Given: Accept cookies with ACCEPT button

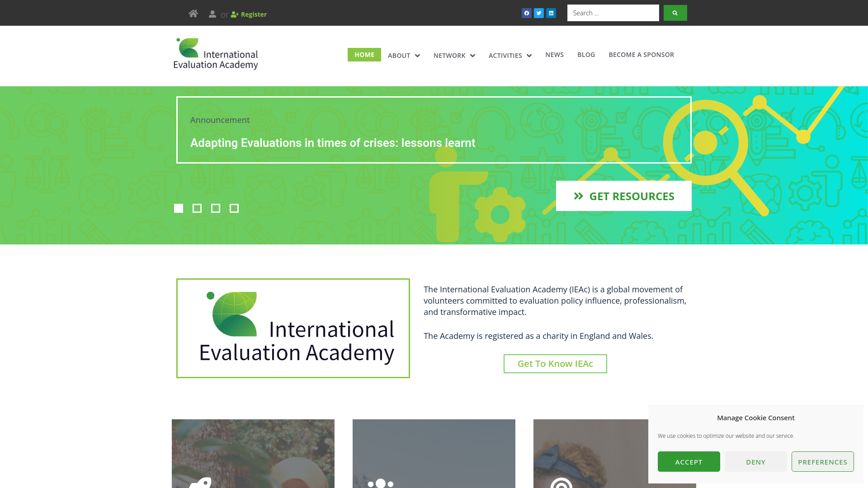Looking at the screenshot, I should [689, 462].
